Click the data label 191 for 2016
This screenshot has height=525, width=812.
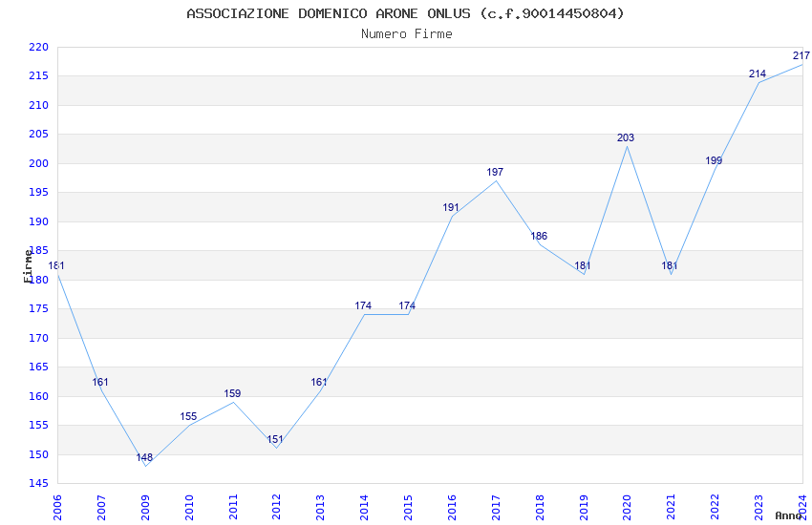pyautogui.click(x=451, y=207)
